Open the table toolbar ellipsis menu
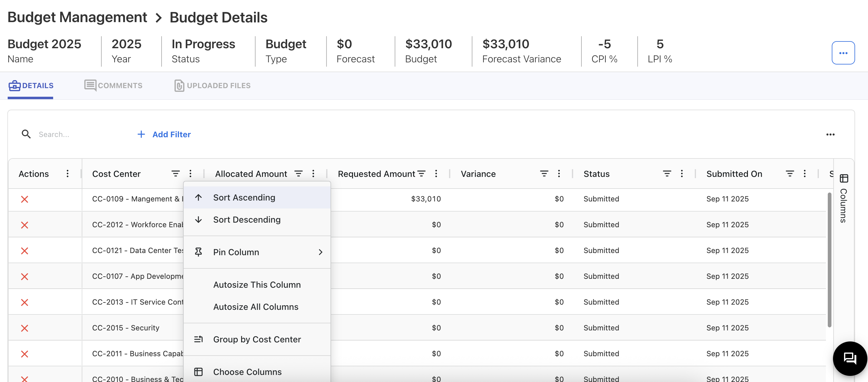Image resolution: width=868 pixels, height=382 pixels. (830, 134)
